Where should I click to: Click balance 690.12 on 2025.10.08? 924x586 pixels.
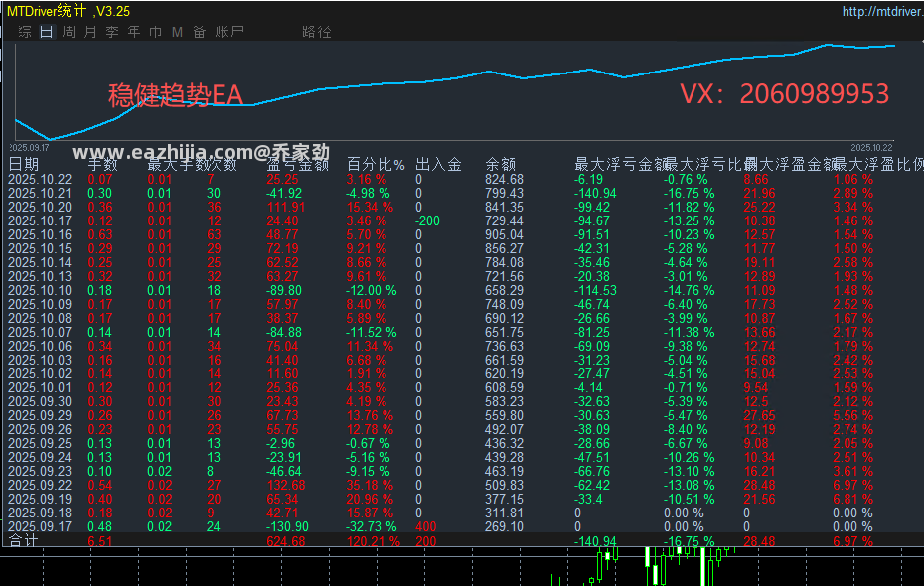[x=504, y=318]
